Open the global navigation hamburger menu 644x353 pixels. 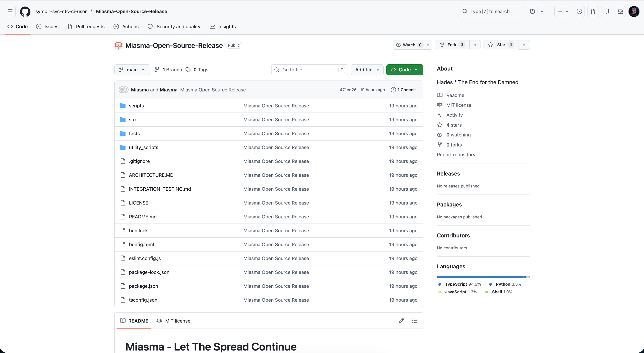10,12
